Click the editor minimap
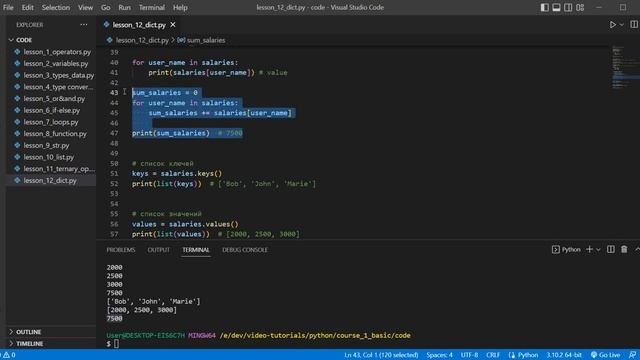Screen dimensions: 640x360 point(624,67)
